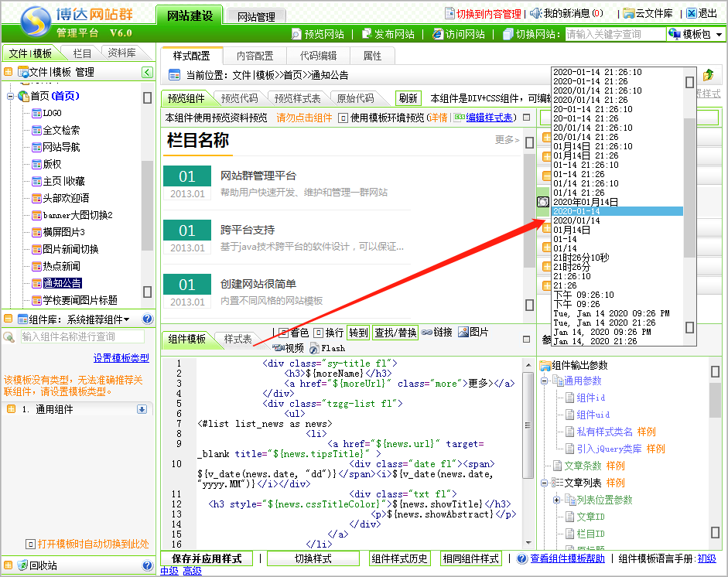Click the 链接 insert link icon
The width and height of the screenshot is (728, 577).
pyautogui.click(x=427, y=333)
